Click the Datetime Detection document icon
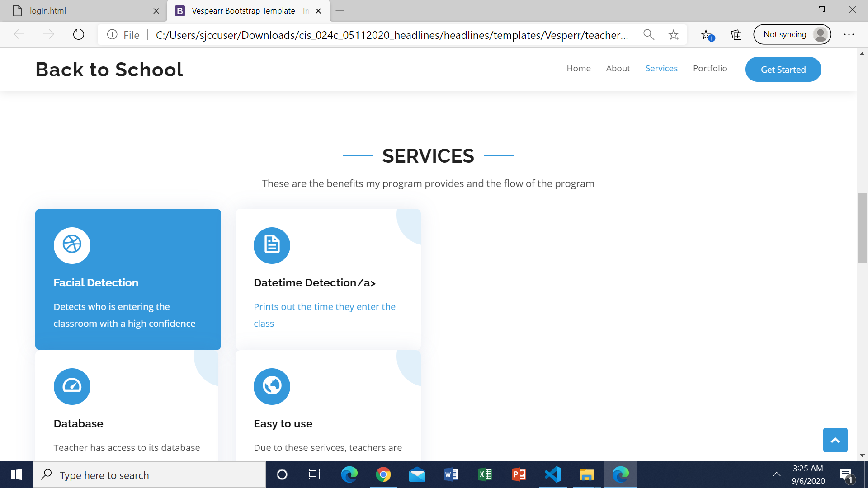 [272, 245]
